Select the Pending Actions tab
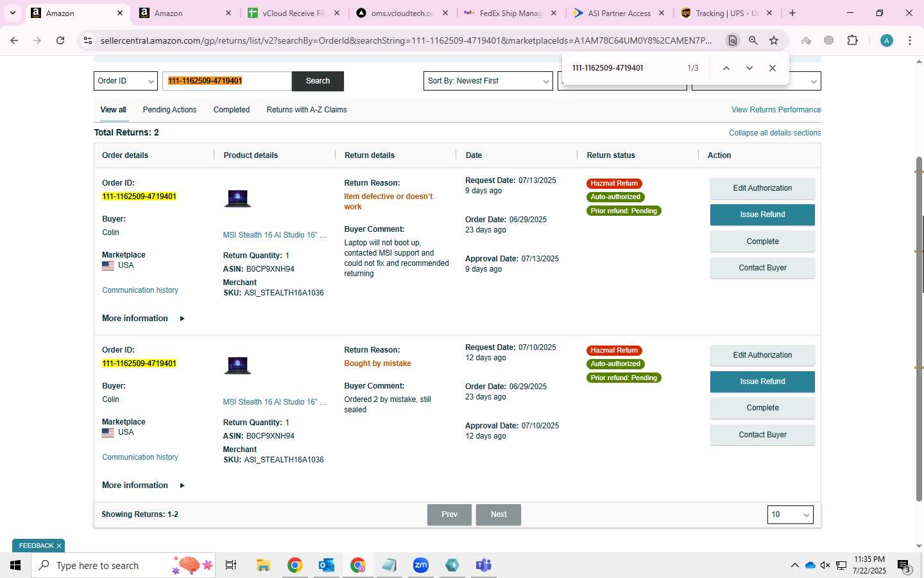 (x=169, y=110)
